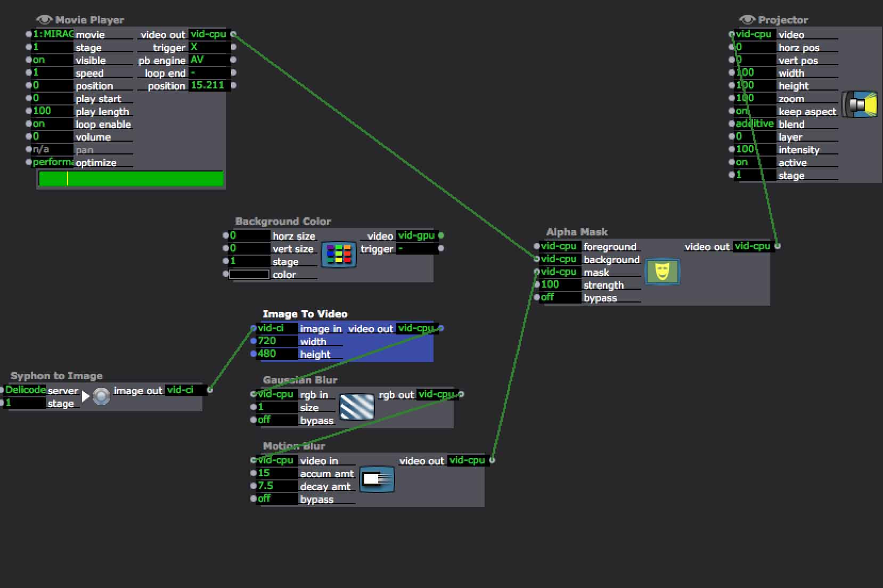Toggle the Projector eye icon
Screen dimensions: 883x588
click(747, 20)
